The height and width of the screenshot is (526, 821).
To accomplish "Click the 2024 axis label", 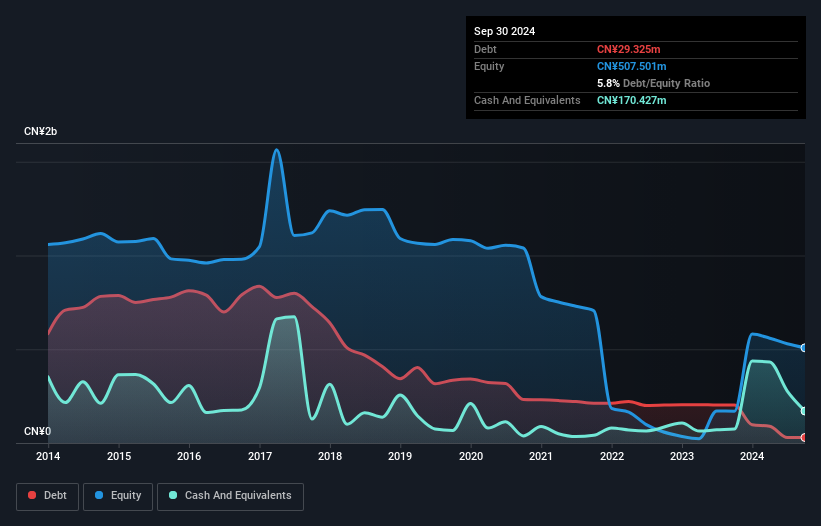I will pyautogui.click(x=752, y=456).
